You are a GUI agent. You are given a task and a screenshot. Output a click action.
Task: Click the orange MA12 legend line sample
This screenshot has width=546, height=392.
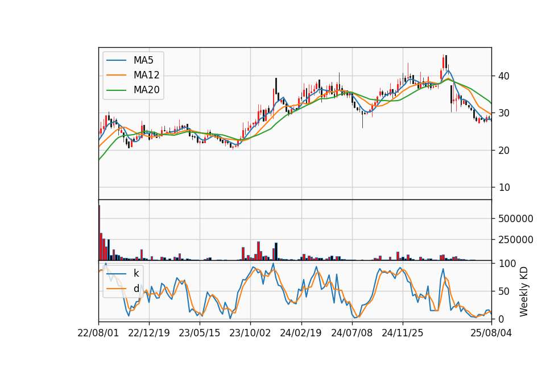pos(116,75)
